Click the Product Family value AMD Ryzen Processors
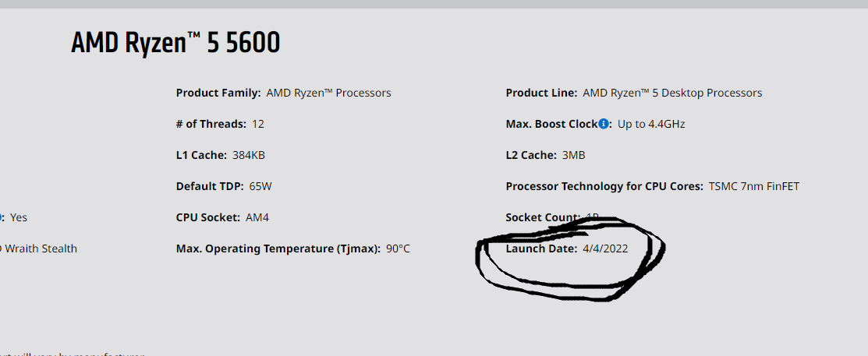Viewport: 868px width, 356px height. coord(328,93)
